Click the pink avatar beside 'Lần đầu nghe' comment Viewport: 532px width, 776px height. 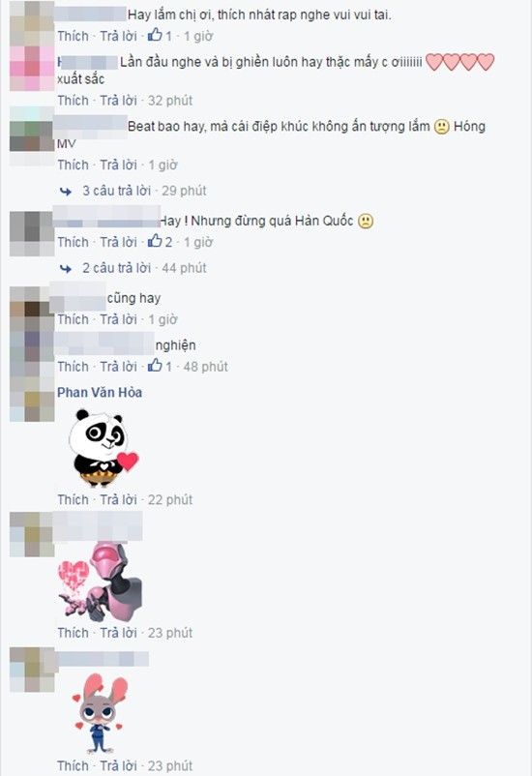(32, 69)
